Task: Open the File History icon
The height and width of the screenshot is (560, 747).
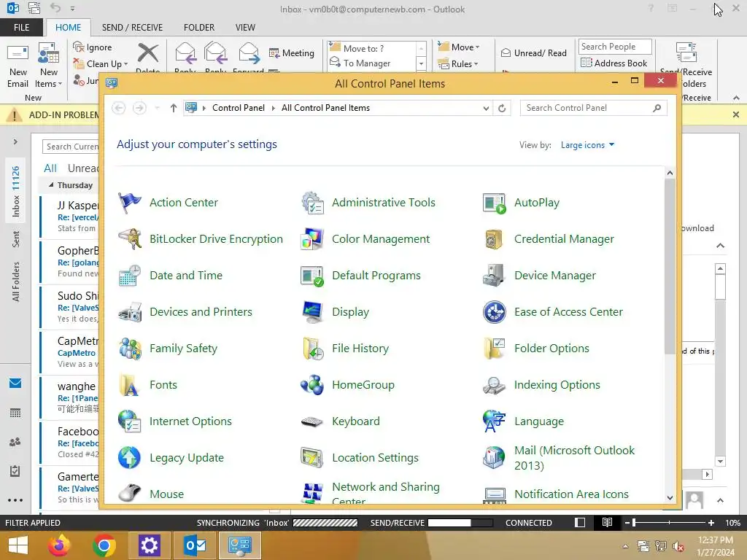Action: 312,349
